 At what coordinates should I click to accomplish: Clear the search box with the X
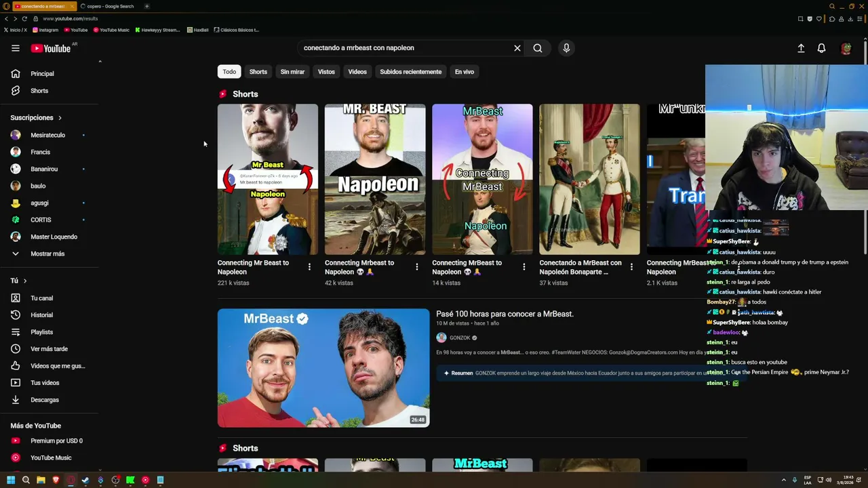(517, 48)
